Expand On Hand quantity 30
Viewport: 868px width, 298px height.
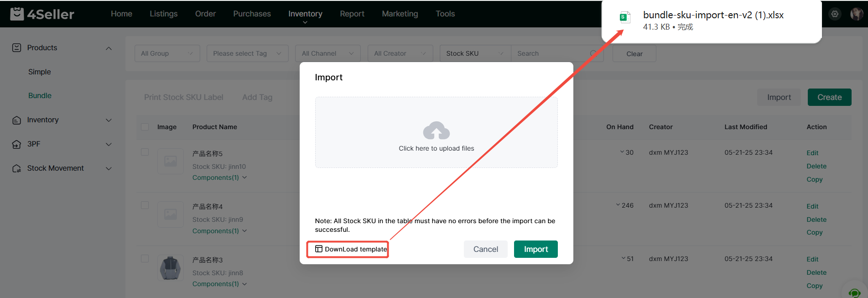[622, 152]
